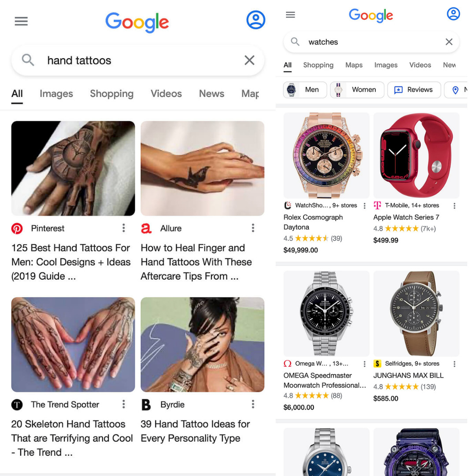The width and height of the screenshot is (469, 476).
Task: Click the search magnifier beside watches
Action: click(295, 41)
